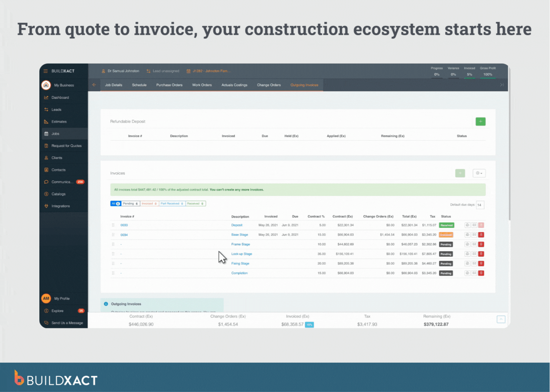Add a Refundable Deposit with the green plus button

480,121
